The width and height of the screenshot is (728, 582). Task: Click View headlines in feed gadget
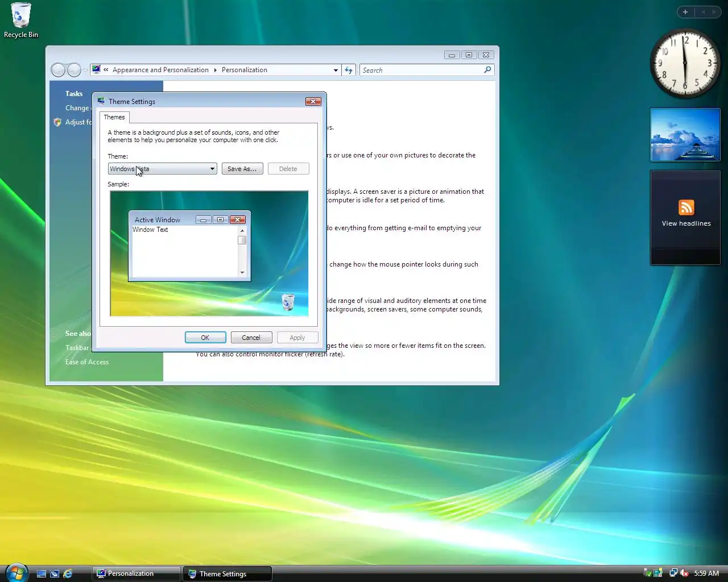(686, 223)
